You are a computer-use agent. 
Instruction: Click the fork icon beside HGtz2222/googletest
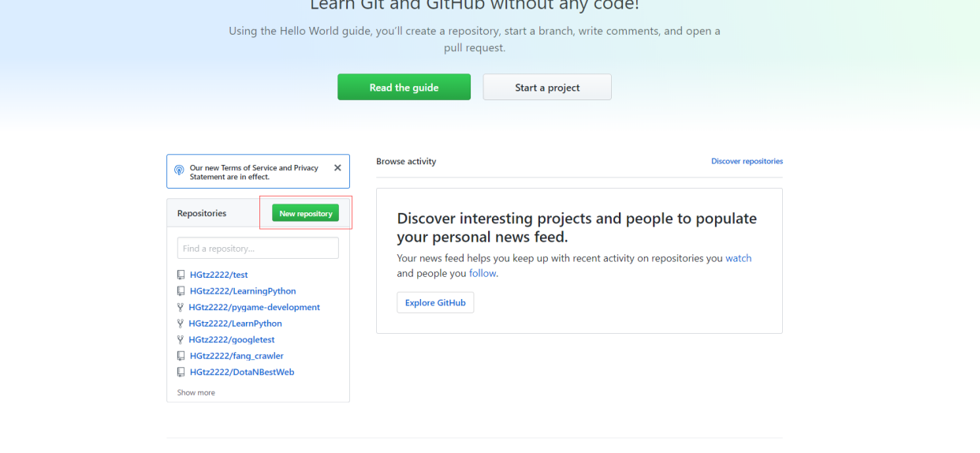click(181, 340)
